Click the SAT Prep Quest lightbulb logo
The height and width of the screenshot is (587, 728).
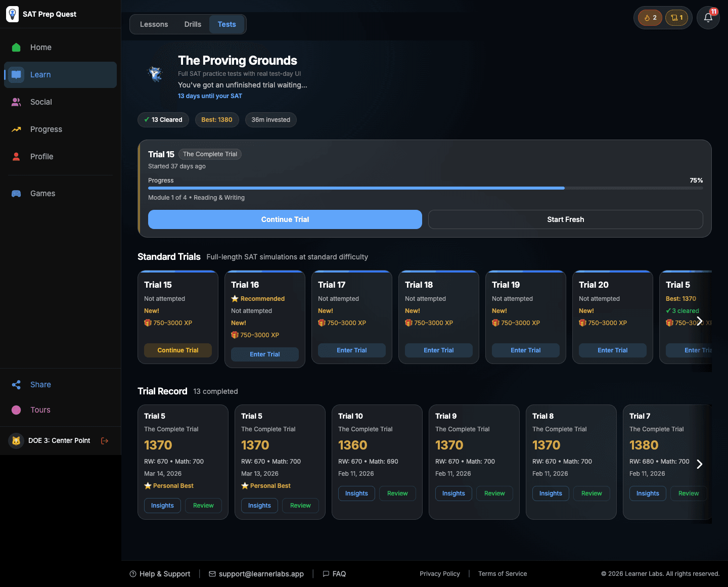pos(12,14)
